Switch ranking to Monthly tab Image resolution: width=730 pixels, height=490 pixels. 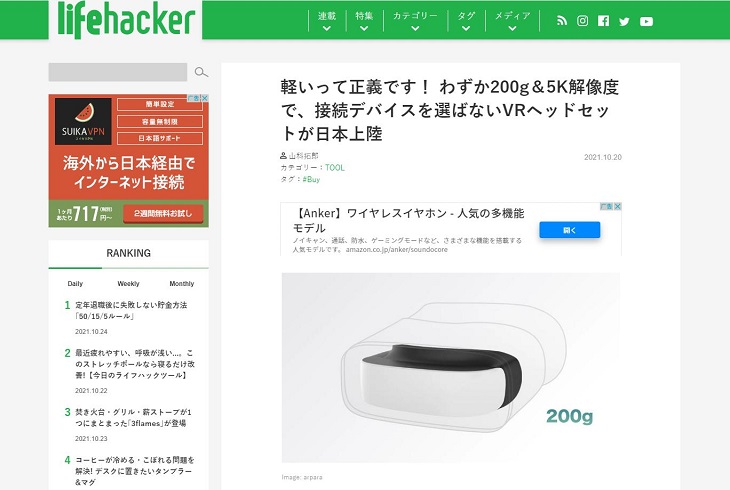tap(182, 283)
